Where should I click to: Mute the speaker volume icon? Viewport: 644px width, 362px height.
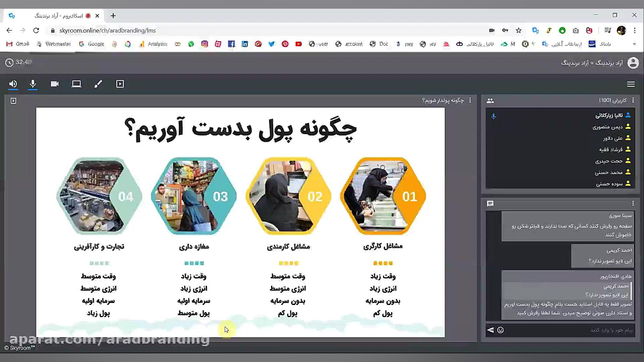(13, 84)
